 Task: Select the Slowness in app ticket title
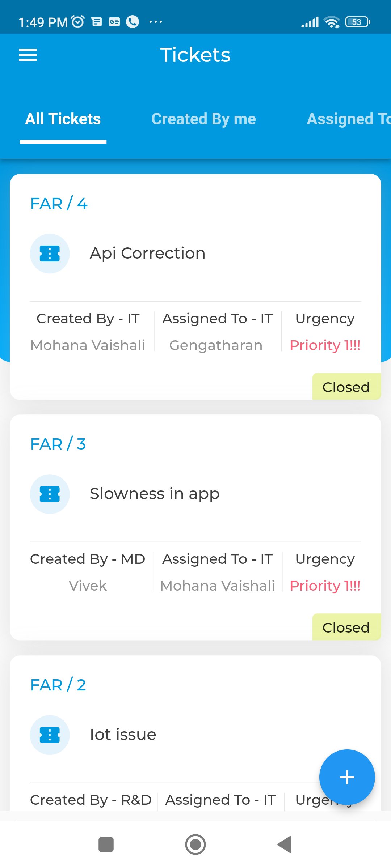click(x=155, y=494)
